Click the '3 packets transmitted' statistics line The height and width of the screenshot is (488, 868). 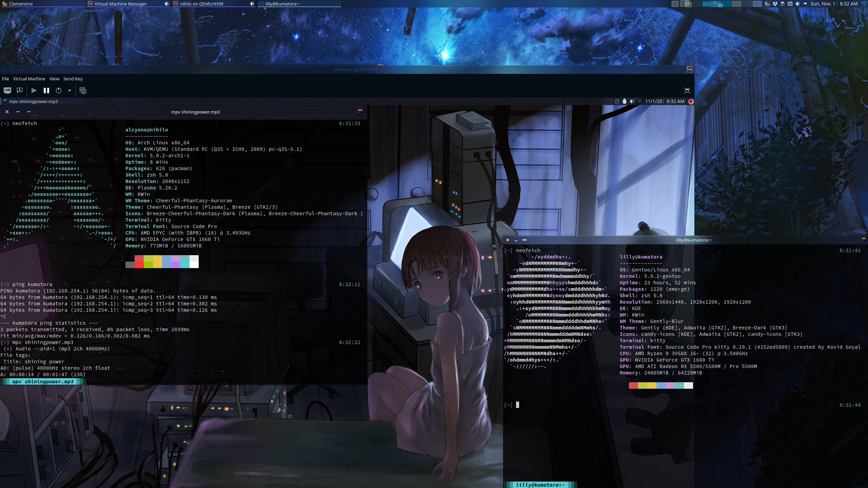click(x=95, y=329)
